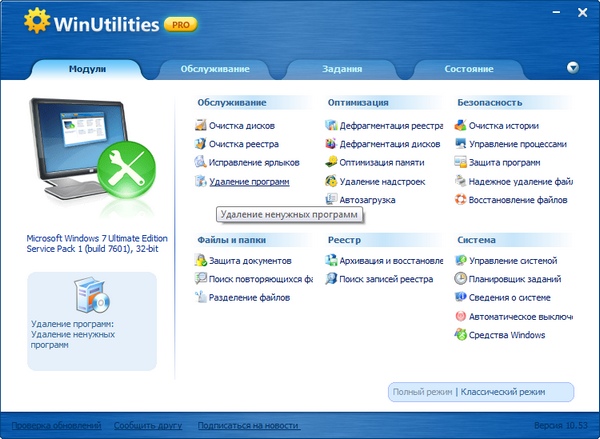
Task: Open the round dropdown arrow at top right
Action: point(573,68)
